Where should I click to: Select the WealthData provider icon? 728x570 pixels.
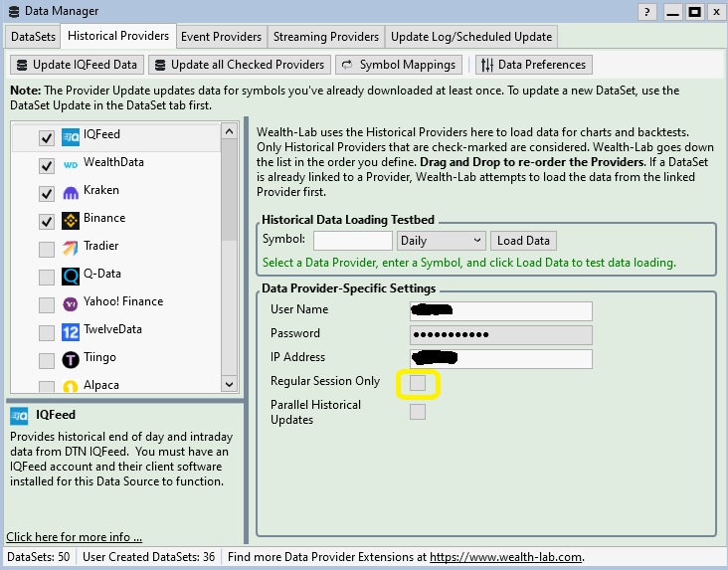(72, 164)
